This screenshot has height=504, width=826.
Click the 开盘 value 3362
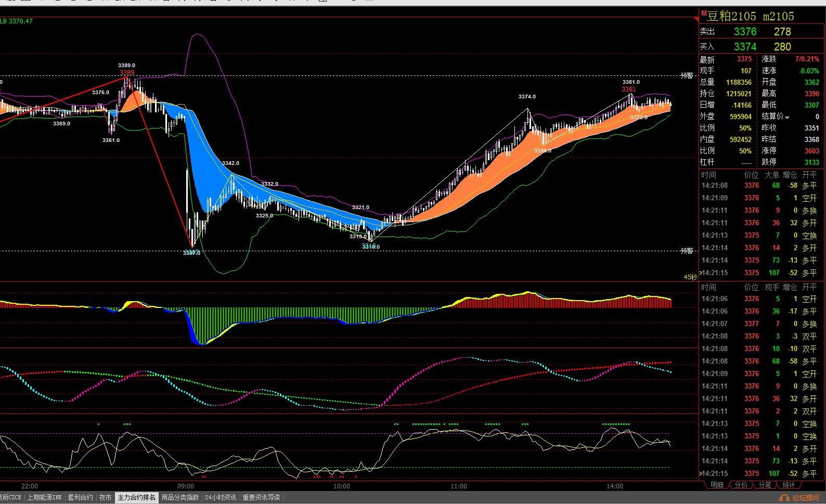[811, 82]
